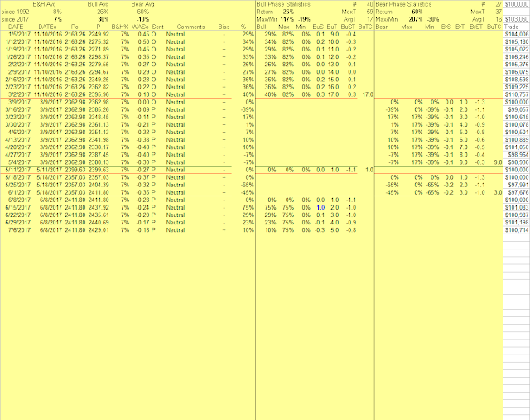
Task: Click the 'Bias' column header
Action: 224,27
